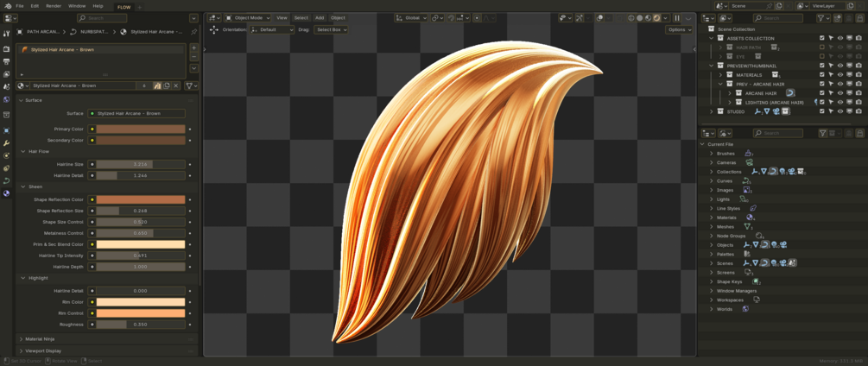Open the viewport View menu button
The width and height of the screenshot is (868, 366).
click(x=282, y=17)
